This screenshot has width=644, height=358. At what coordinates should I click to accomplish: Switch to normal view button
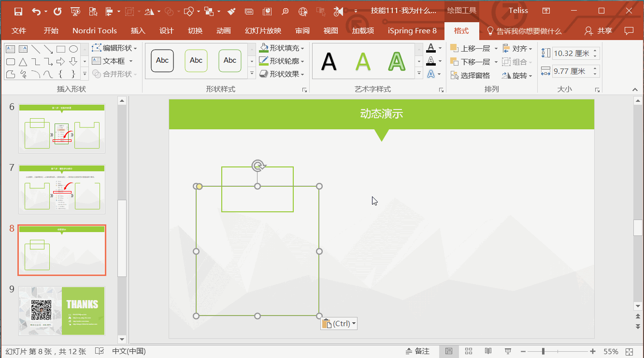coord(449,351)
